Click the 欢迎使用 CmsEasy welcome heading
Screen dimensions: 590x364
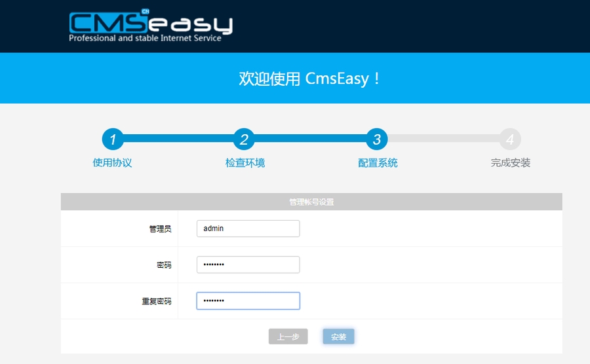tap(310, 79)
